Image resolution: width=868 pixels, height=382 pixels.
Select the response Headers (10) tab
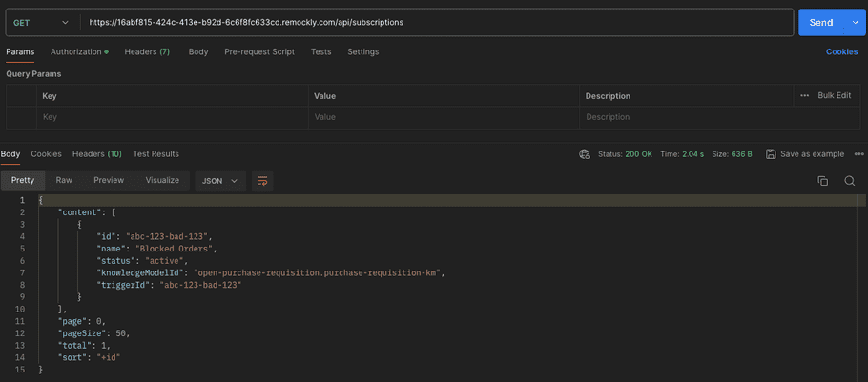tap(96, 153)
